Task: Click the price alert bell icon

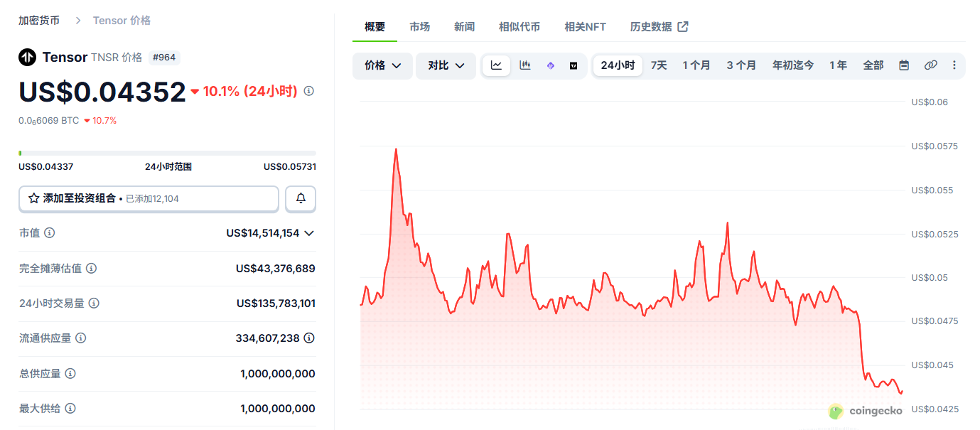Action: (301, 199)
